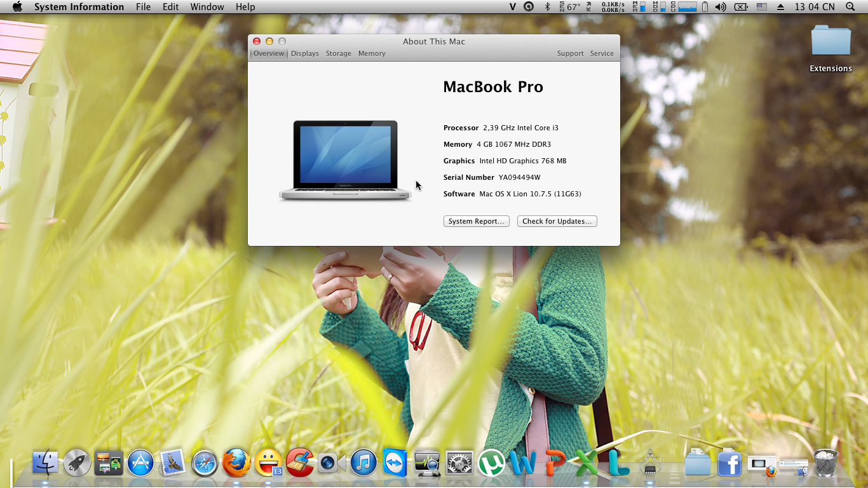Open Spotlight search magnifier
Viewport: 868px width, 488px height.
(850, 7)
